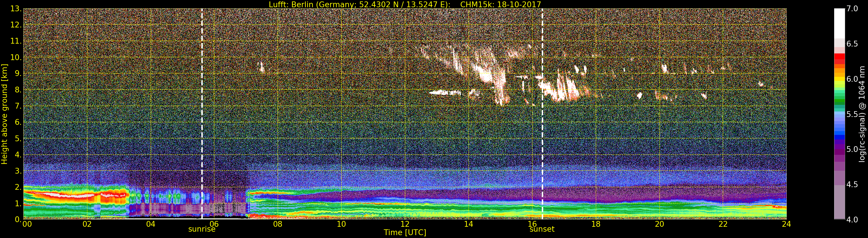Select the time axis tick label 16
868x238 pixels.
tap(532, 224)
